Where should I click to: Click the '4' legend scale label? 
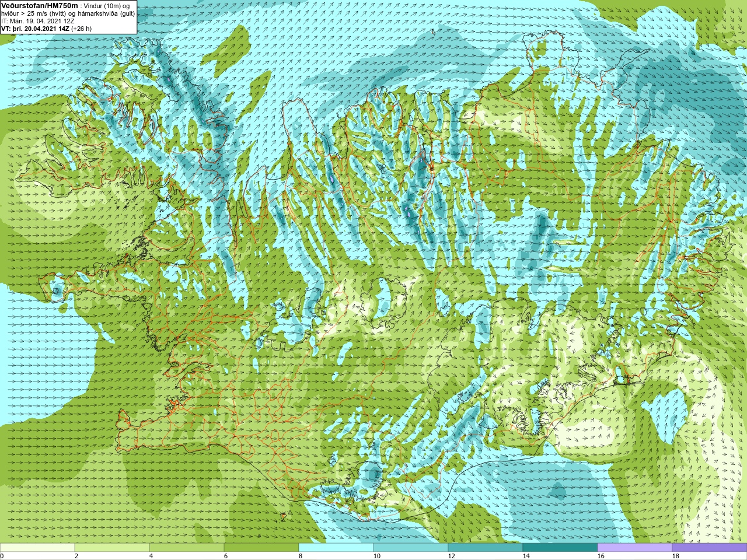151,556
